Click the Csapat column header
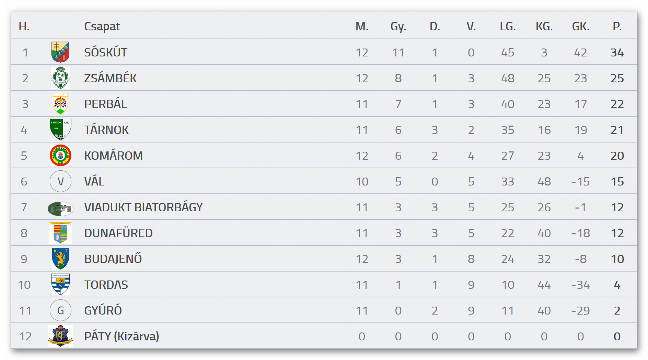 [x=102, y=26]
